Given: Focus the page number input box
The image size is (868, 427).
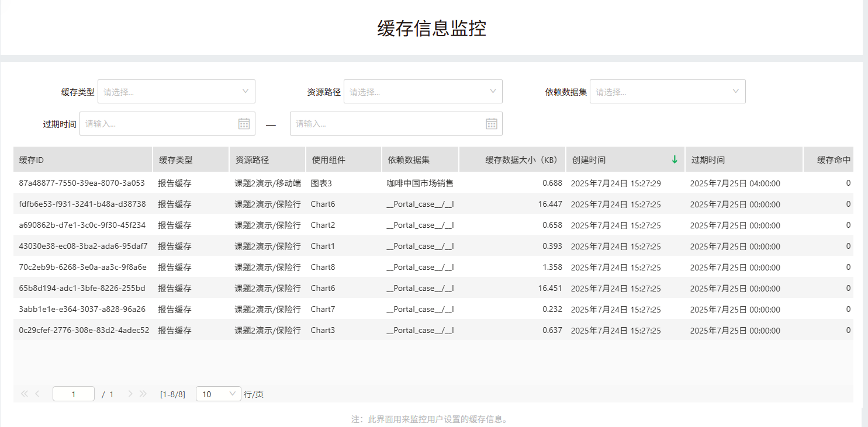Looking at the screenshot, I should tap(74, 394).
